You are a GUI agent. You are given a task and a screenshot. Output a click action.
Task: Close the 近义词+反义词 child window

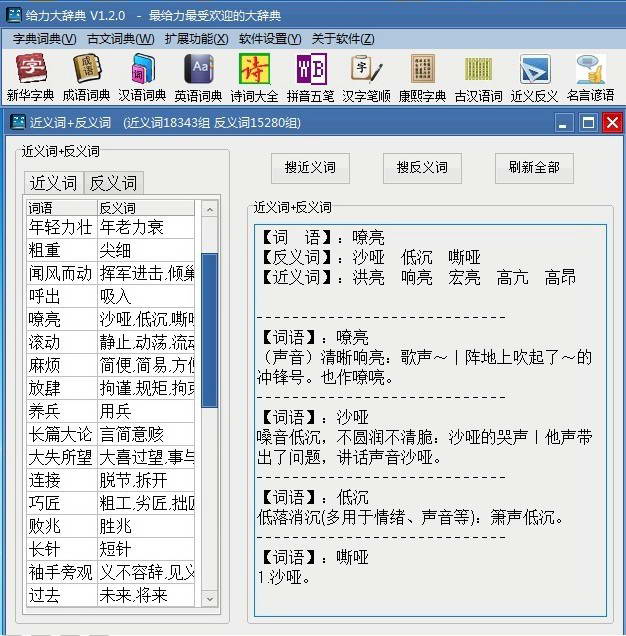612,122
